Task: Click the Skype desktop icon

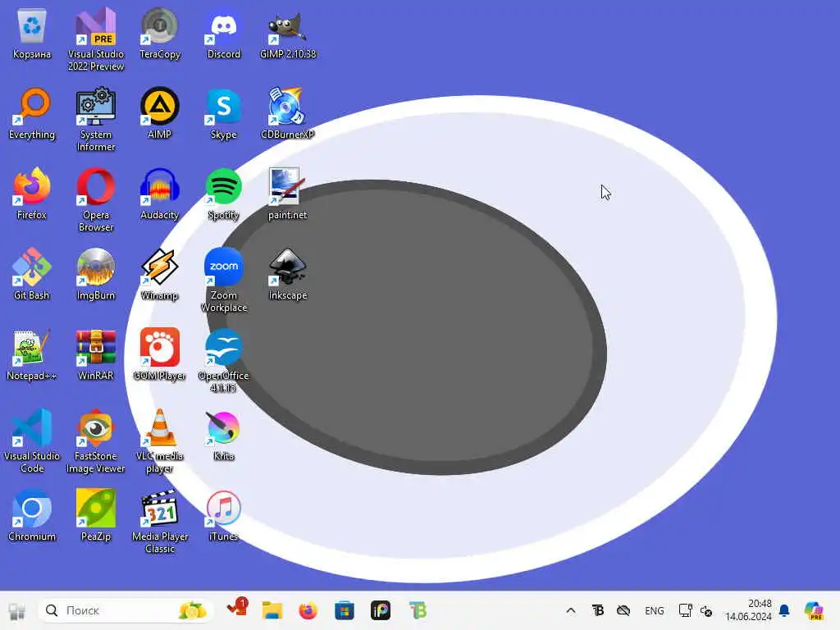Action: (x=223, y=113)
